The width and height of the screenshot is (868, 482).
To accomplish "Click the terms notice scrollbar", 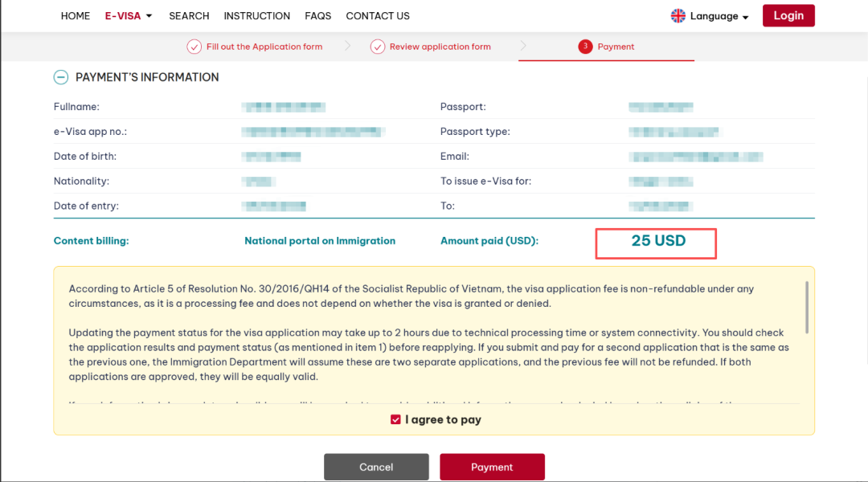I will click(807, 307).
